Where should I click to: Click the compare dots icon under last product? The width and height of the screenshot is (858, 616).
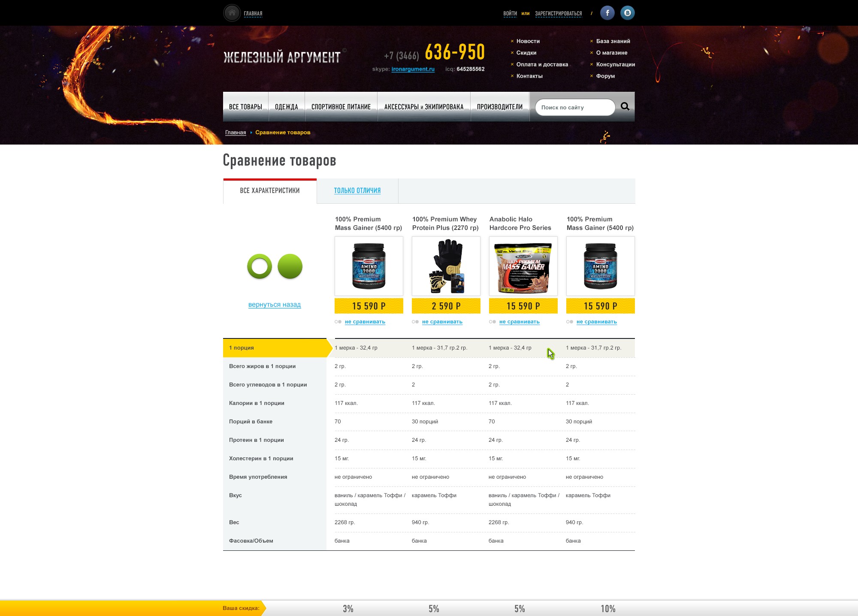[x=570, y=322]
